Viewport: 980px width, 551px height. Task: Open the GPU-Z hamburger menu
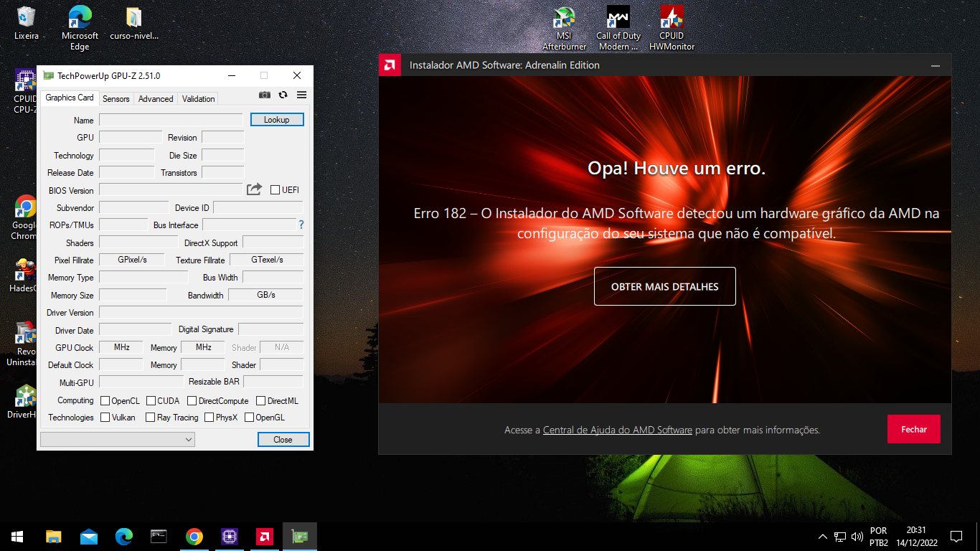coord(301,95)
